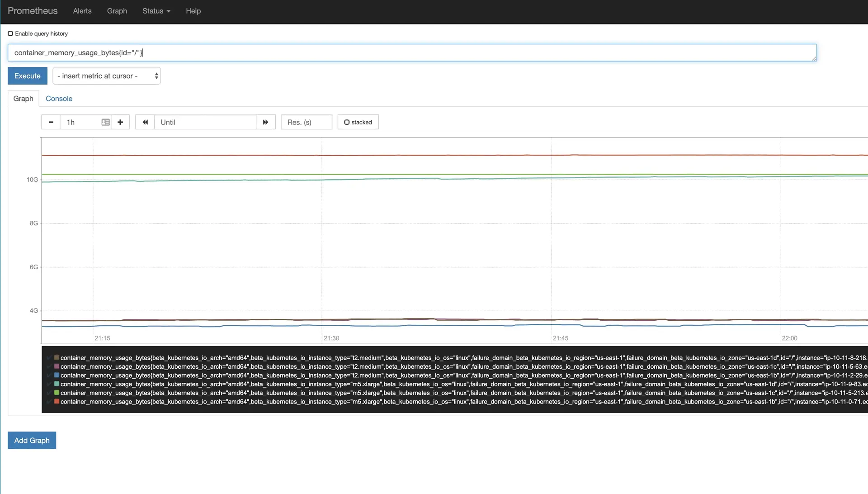Viewport: 868px width, 494px height.
Task: Click the Execute button
Action: tap(28, 76)
